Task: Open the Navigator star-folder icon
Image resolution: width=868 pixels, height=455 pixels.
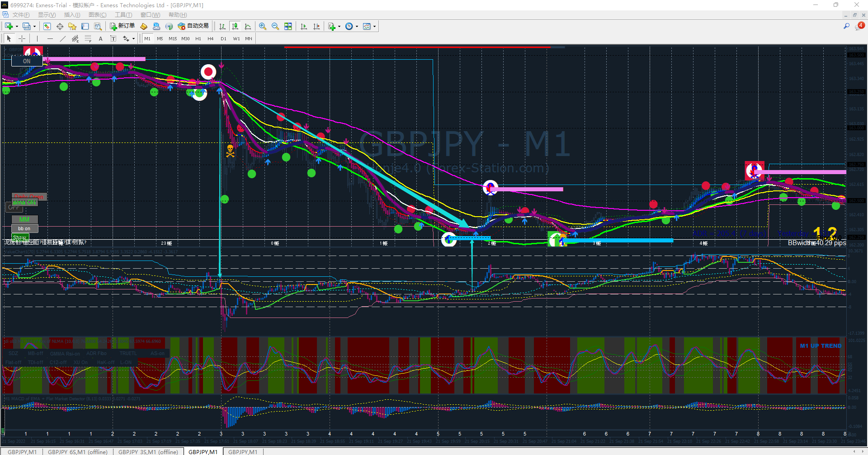Action: click(72, 26)
